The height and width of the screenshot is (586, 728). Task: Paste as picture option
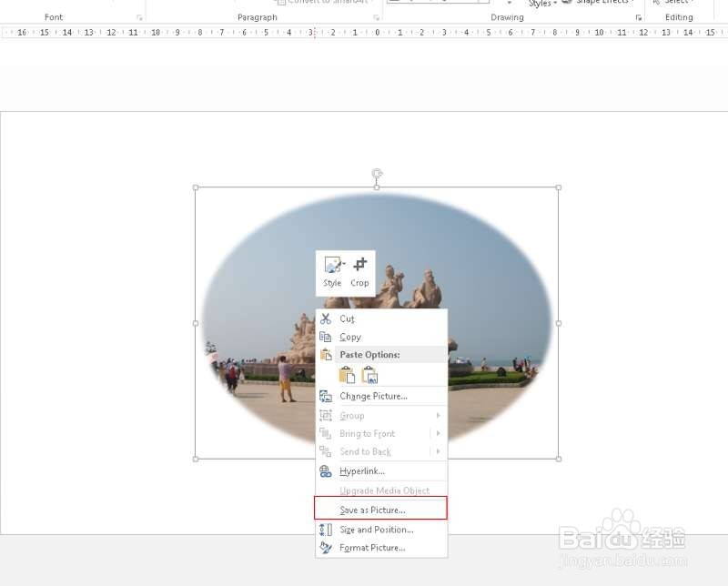tap(369, 375)
